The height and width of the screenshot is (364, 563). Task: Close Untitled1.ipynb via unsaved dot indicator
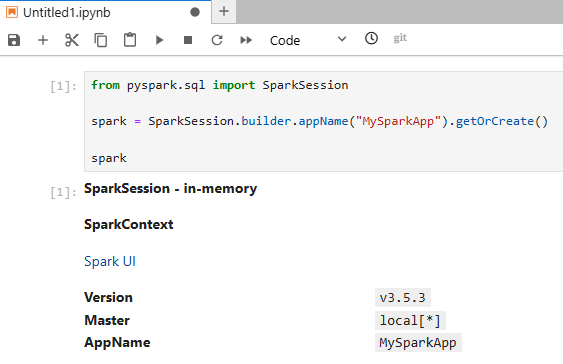pyautogui.click(x=195, y=12)
